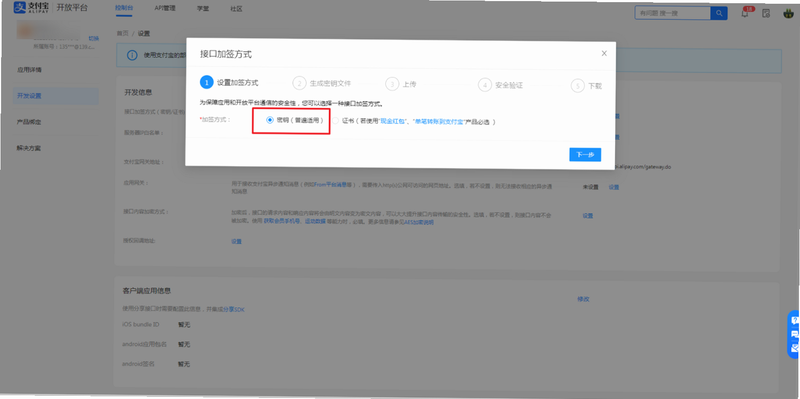Image resolution: width=800 pixels, height=399 pixels.
Task: Click the 接口加签方式 dialog title
Action: [226, 54]
